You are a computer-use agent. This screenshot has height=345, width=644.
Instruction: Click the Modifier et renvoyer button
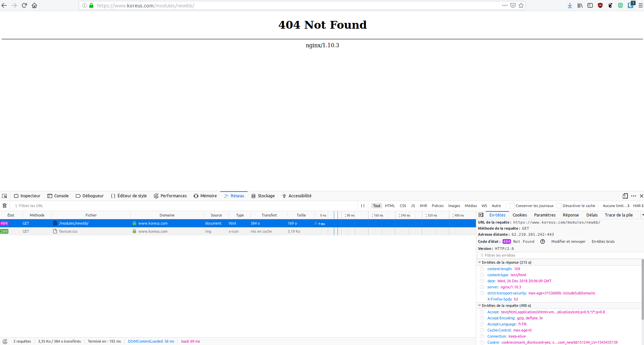pyautogui.click(x=568, y=241)
